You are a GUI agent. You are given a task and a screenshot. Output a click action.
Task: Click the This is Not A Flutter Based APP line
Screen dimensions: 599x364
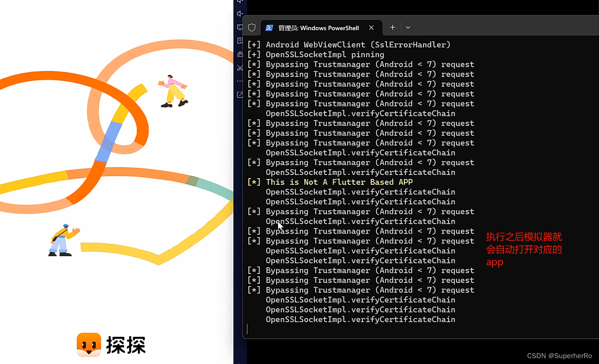(330, 182)
